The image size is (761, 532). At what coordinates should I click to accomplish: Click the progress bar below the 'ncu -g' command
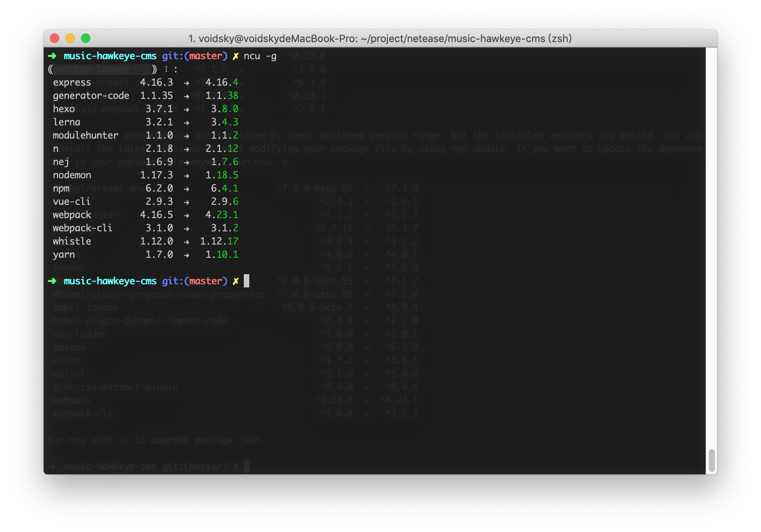tap(102, 69)
